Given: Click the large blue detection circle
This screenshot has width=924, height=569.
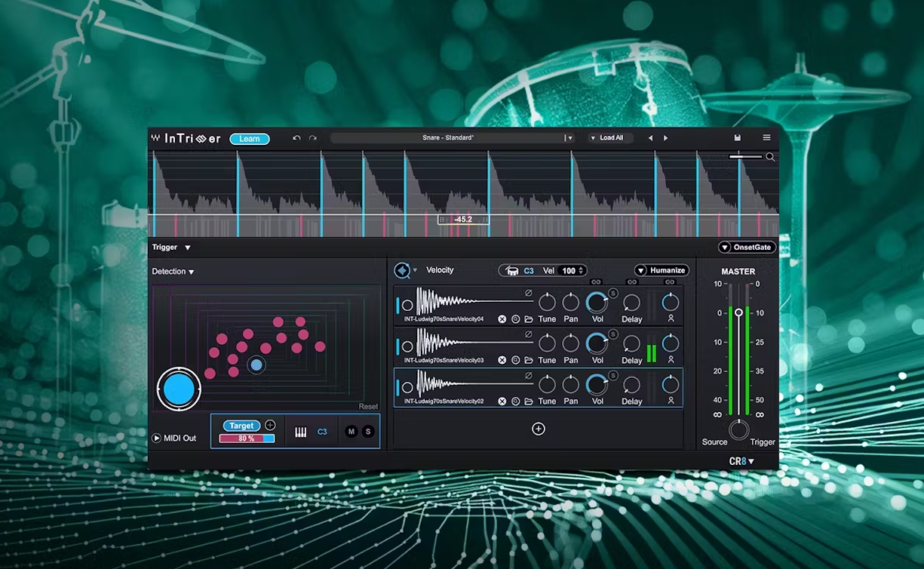Looking at the screenshot, I should click(x=179, y=389).
